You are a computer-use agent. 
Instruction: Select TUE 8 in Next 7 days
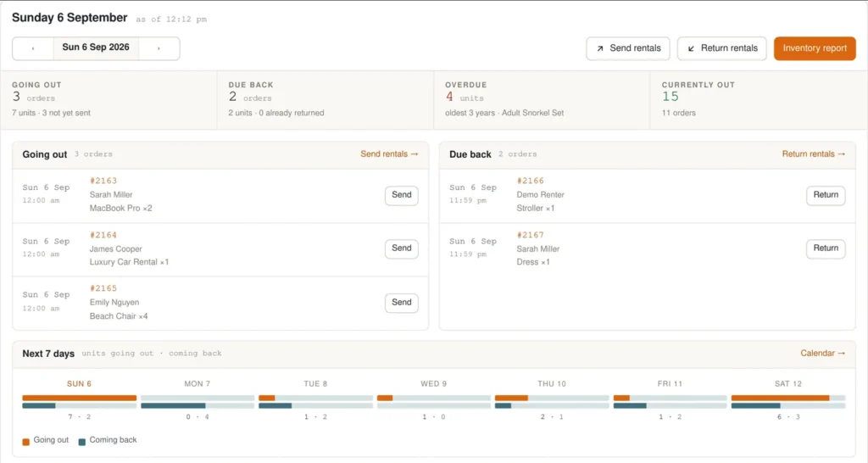[315, 384]
